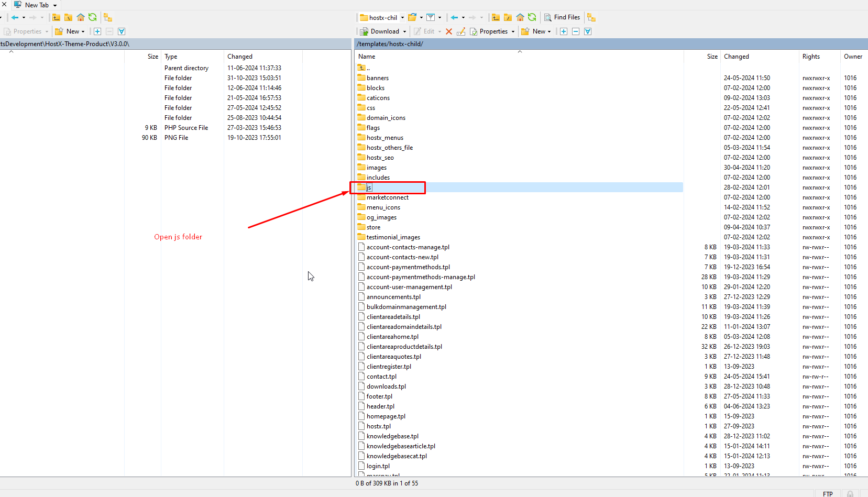Switch to the New Tab tab
Screen dimensions: 868x497
[36, 5]
